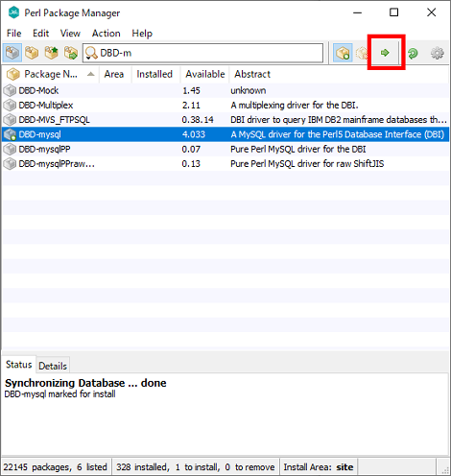Click the View packages to install/remove icon
451x476 pixels.
(71, 53)
